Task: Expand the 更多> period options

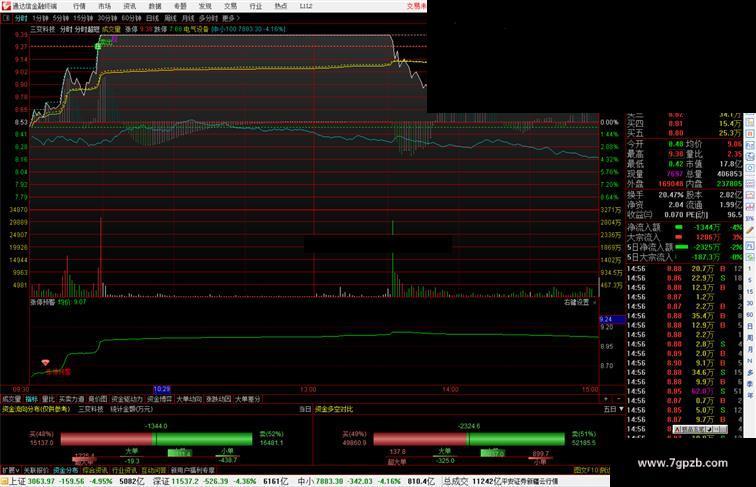Action: pyautogui.click(x=231, y=18)
